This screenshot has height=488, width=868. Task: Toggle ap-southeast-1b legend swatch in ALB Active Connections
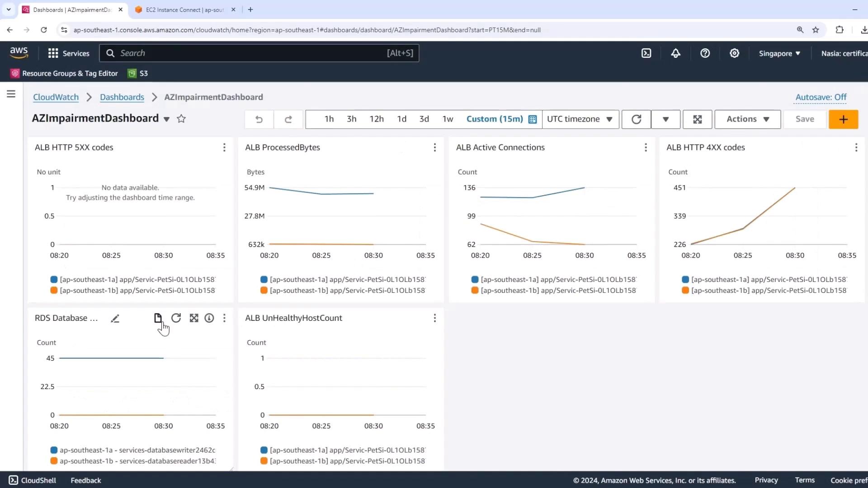(x=475, y=291)
